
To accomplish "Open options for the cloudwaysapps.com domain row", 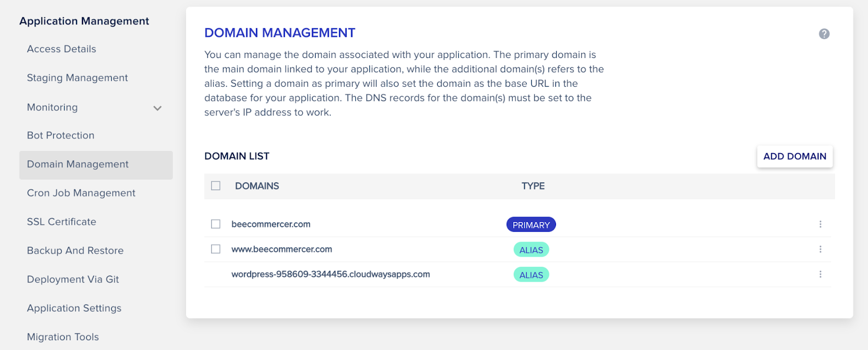I will pos(820,274).
